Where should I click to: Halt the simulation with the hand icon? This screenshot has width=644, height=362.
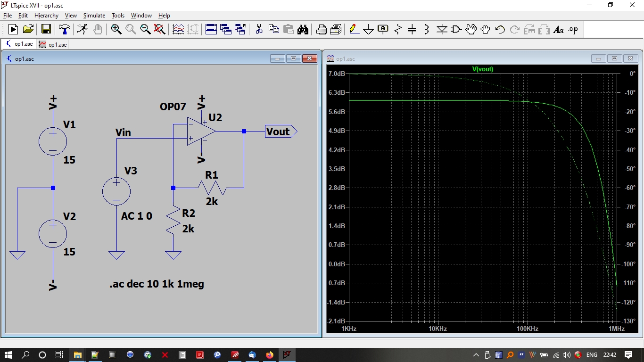(98, 29)
